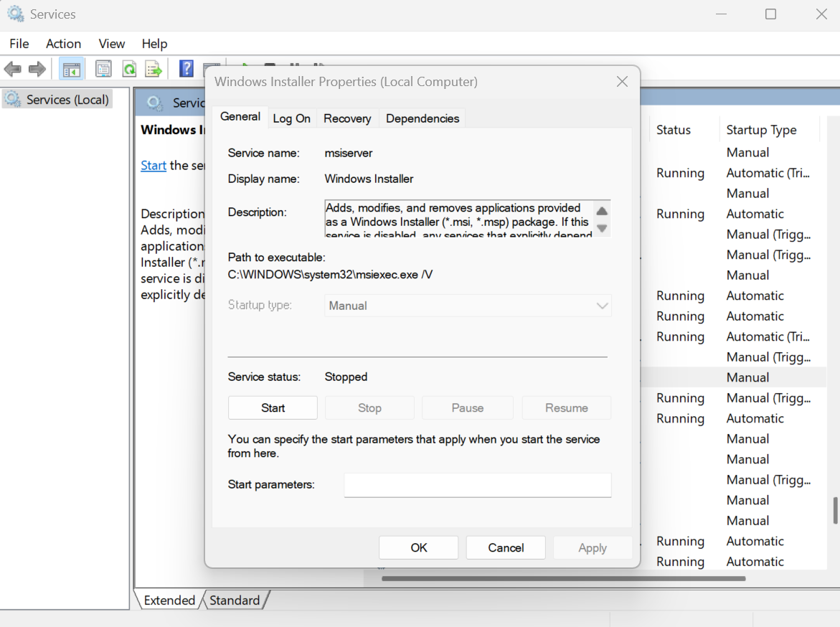Open the Properties toolbar icon

click(103, 69)
